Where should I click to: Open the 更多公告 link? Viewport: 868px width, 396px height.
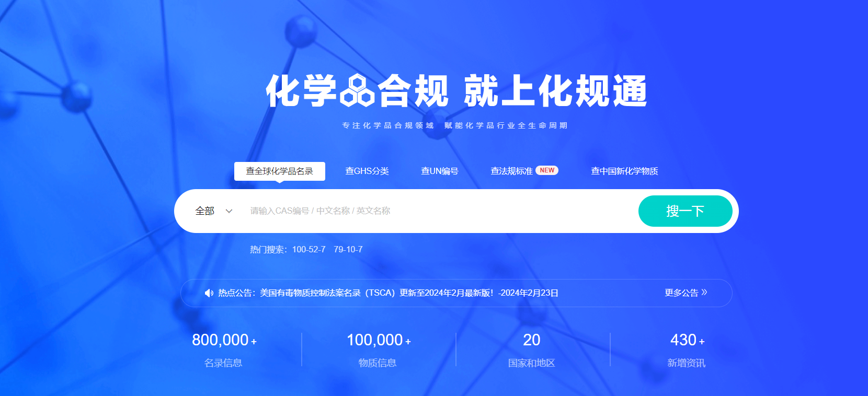pos(681,293)
